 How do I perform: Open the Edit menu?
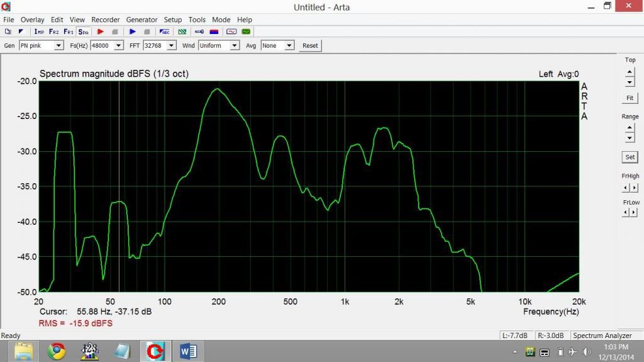tap(57, 20)
